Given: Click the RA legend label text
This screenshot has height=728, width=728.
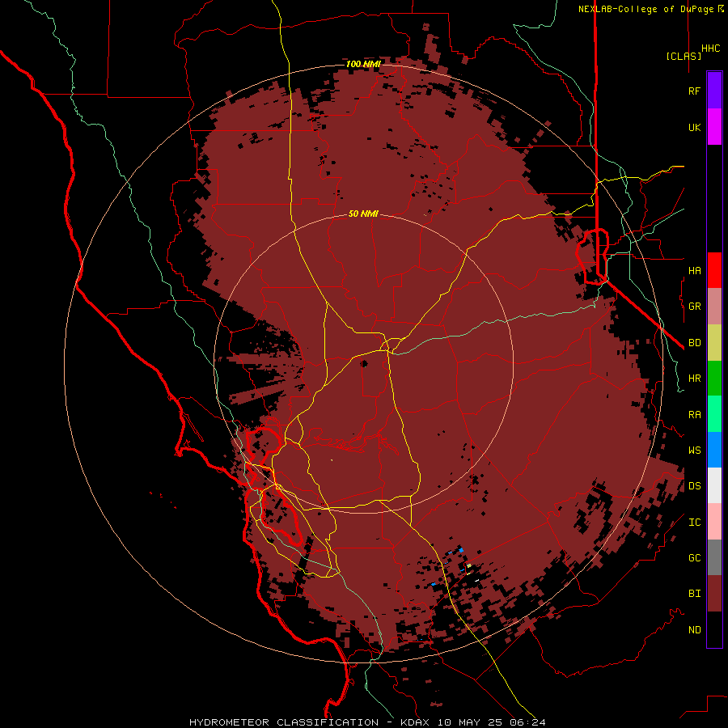Looking at the screenshot, I should coord(694,415).
